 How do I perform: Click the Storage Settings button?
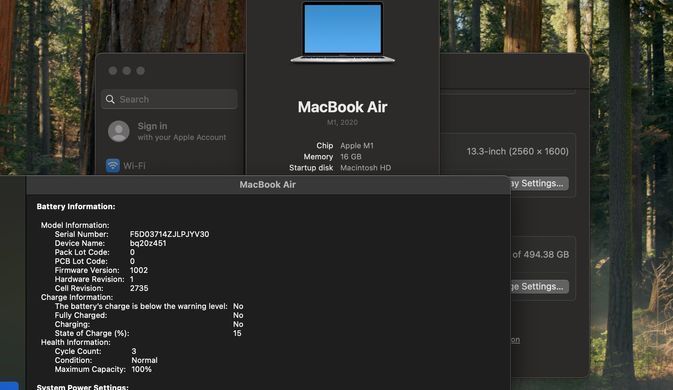[540, 287]
